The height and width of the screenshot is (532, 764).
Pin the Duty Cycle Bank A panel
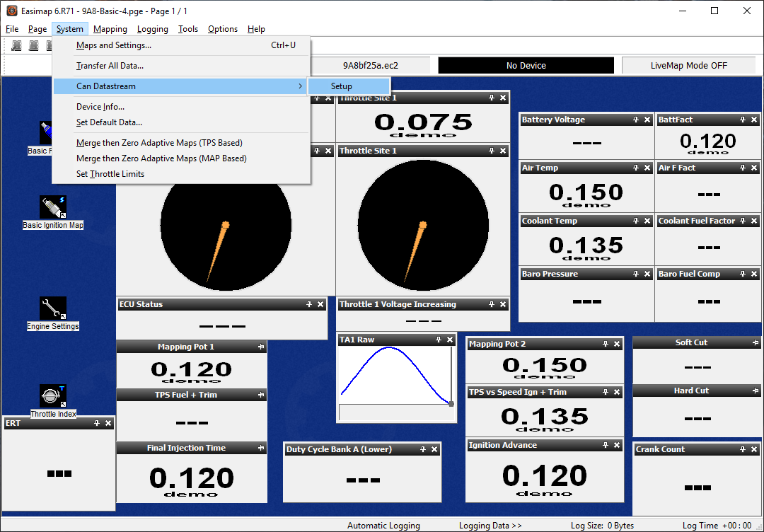(x=422, y=450)
